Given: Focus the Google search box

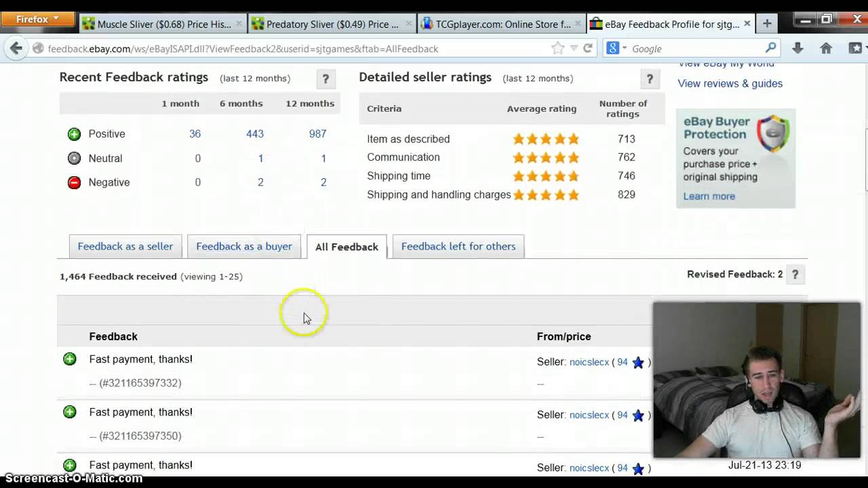Looking at the screenshot, I should 695,49.
